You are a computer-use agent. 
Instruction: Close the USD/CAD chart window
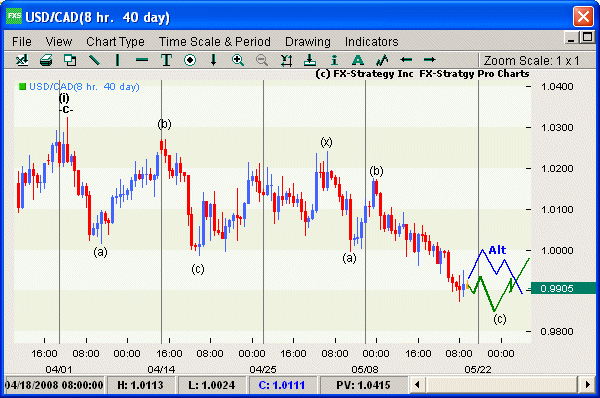tap(583, 17)
